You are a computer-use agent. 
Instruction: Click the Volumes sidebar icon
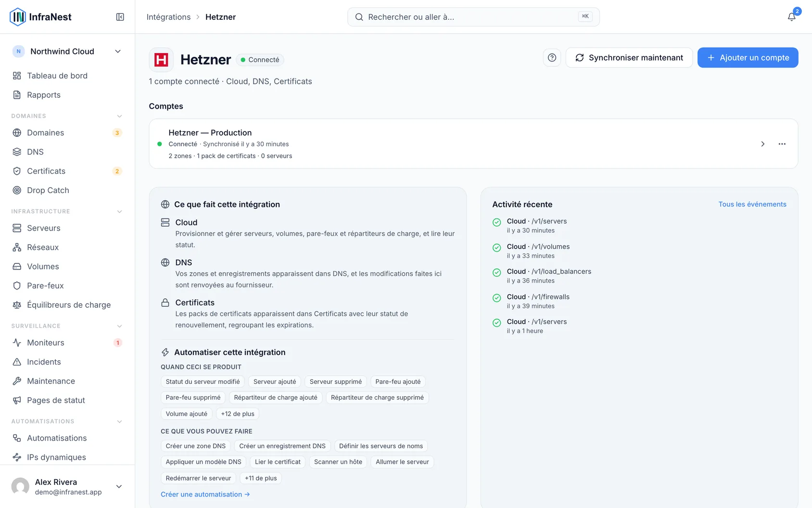point(17,266)
